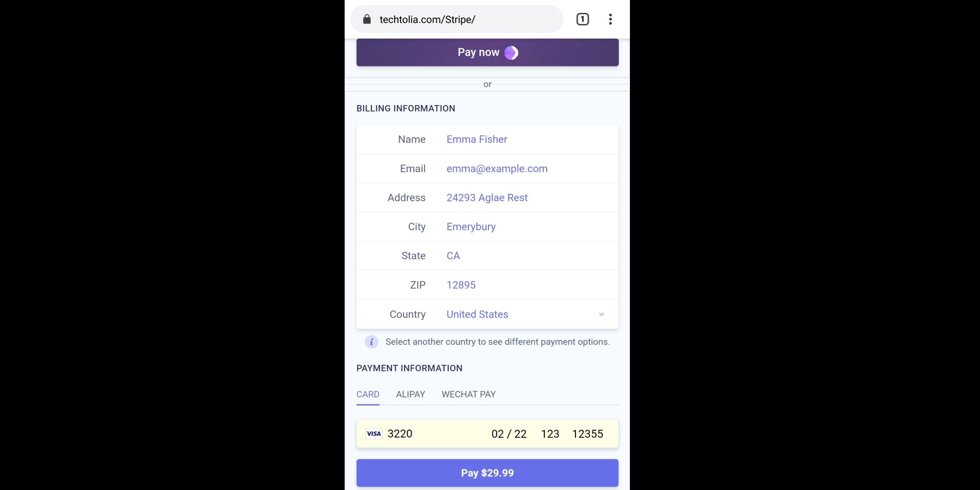Viewport: 980px width, 490px height.
Task: Edit the Name field Emma Fisher
Action: tap(477, 139)
